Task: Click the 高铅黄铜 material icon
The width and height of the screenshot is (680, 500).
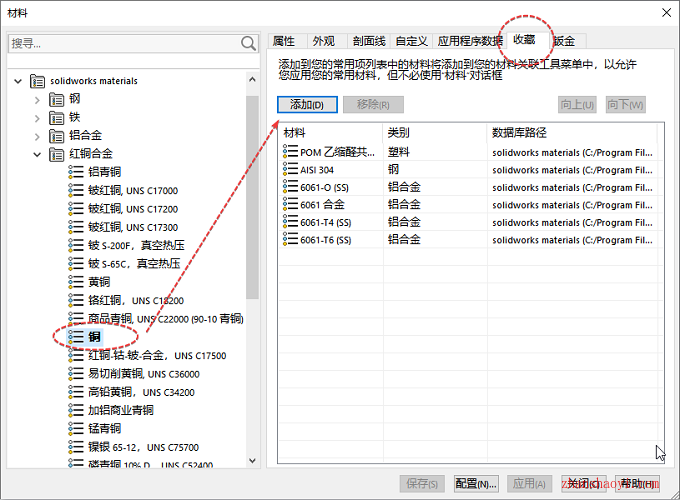Action: [75, 392]
